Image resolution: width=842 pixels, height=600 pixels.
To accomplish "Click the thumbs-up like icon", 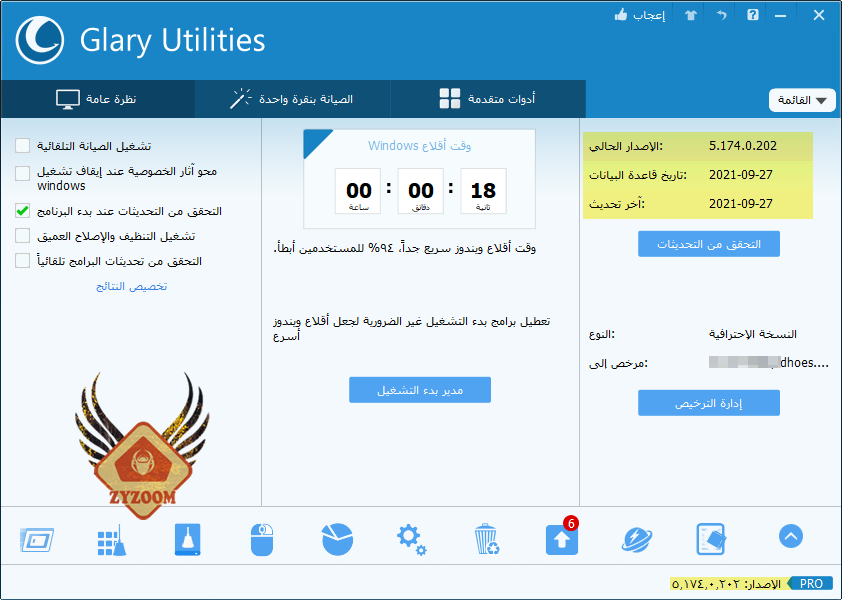I will (621, 15).
